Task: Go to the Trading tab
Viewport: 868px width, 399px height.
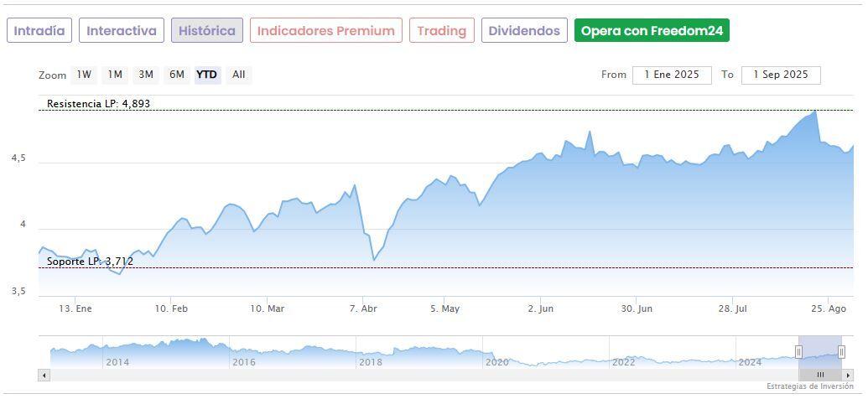Action: pos(441,31)
